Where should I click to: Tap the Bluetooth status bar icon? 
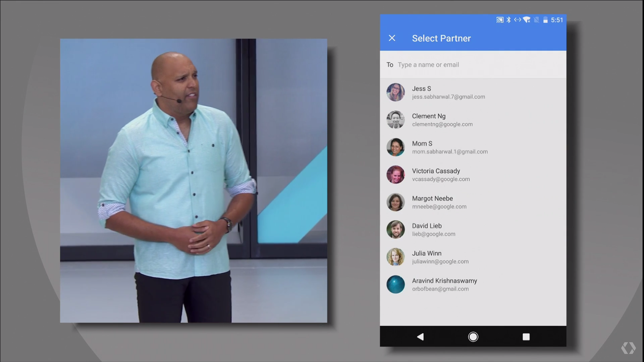click(508, 20)
